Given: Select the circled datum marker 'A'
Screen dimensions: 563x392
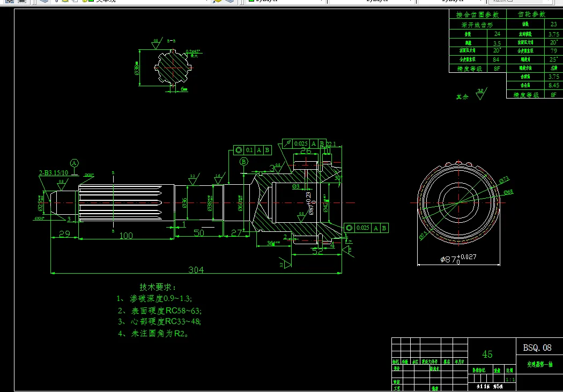Looking at the screenshot, I should (75, 163).
